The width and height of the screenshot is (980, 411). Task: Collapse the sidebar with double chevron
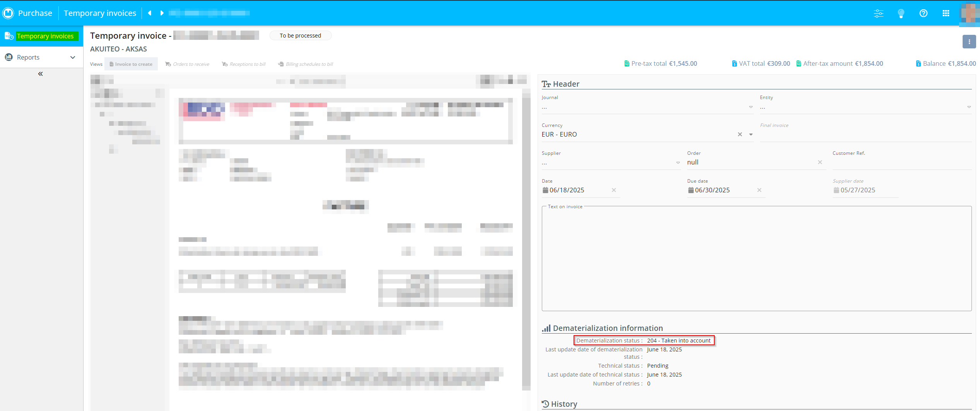tap(40, 74)
